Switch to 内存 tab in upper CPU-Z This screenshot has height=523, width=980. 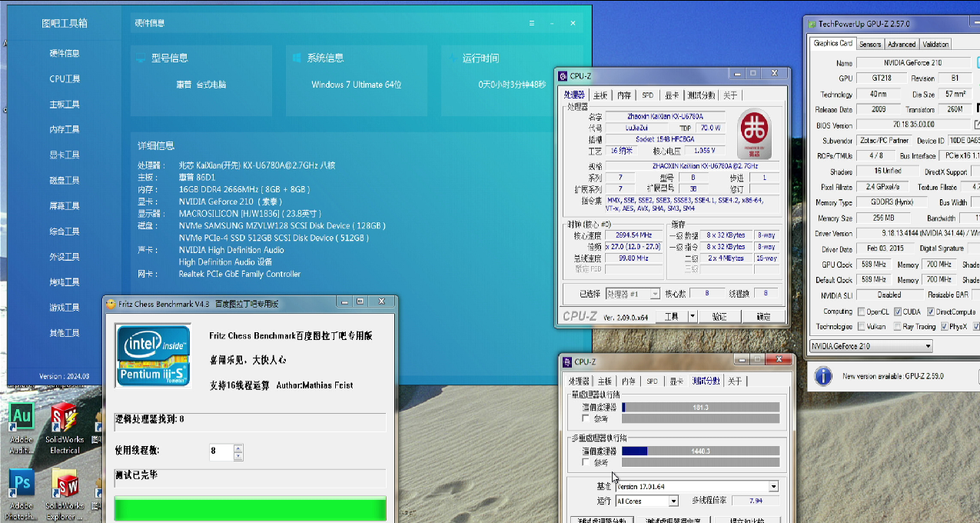tap(624, 95)
